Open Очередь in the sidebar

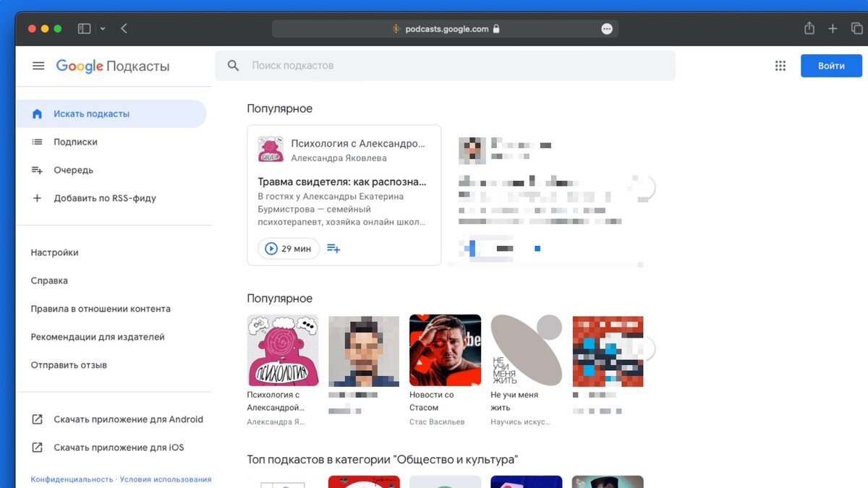73,171
